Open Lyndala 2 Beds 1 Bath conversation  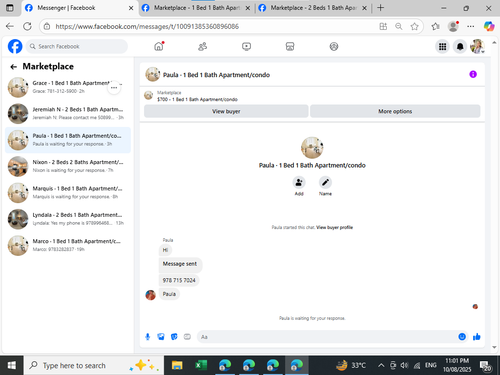[68, 219]
